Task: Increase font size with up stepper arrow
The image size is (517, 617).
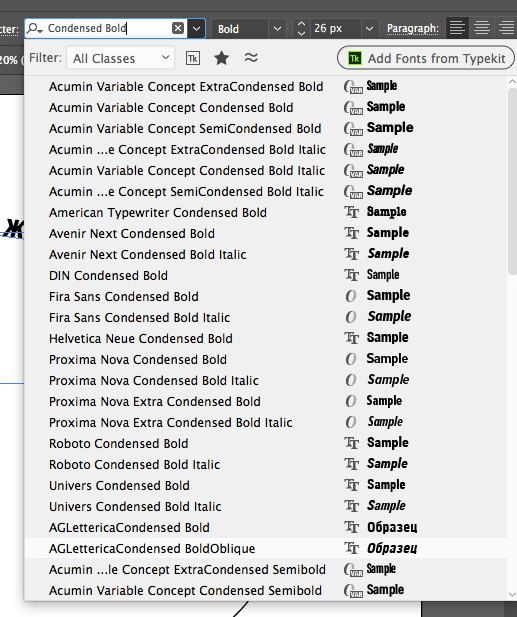Action: [301, 24]
